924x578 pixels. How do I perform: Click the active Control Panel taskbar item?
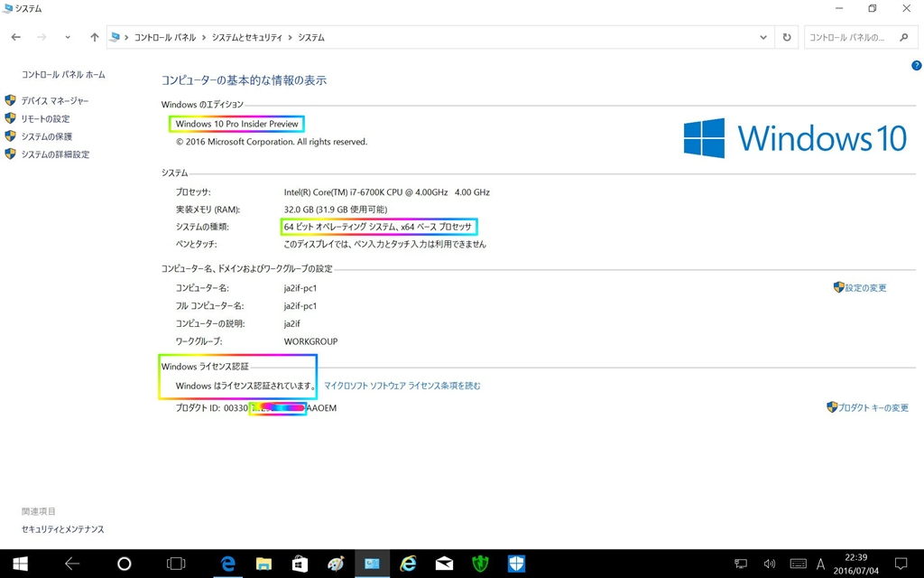(x=372, y=564)
